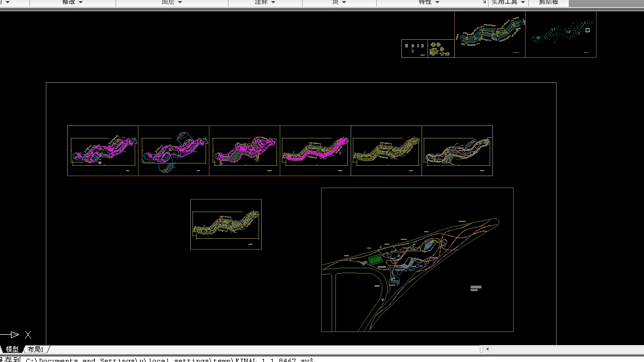Switch to the 模型 tab
This screenshot has height=362, width=644.
(12, 349)
